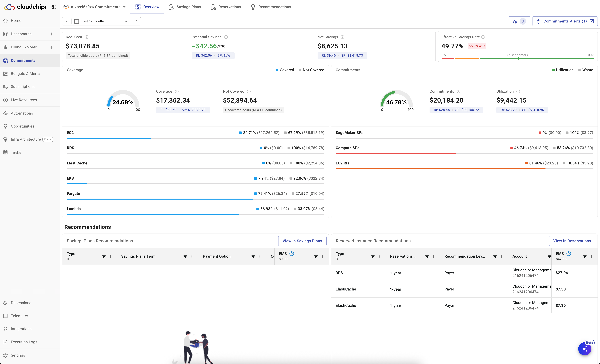
Task: Toggle the Covered legend in Coverage
Action: click(285, 70)
